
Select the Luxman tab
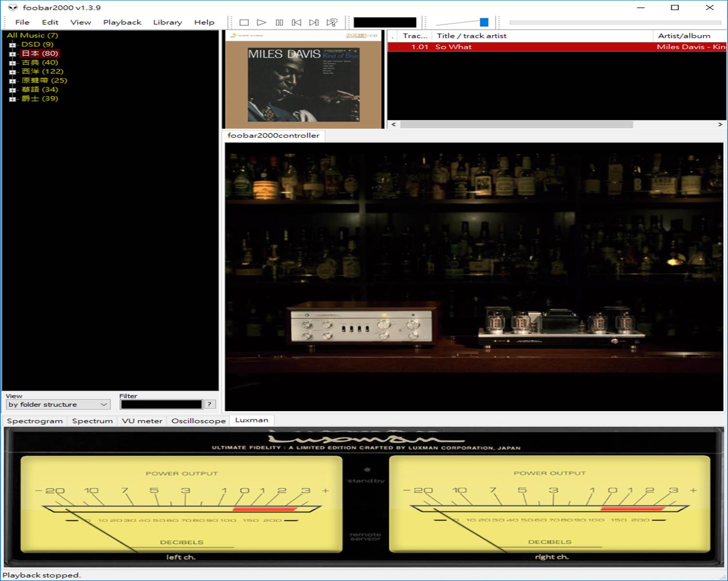coord(251,420)
